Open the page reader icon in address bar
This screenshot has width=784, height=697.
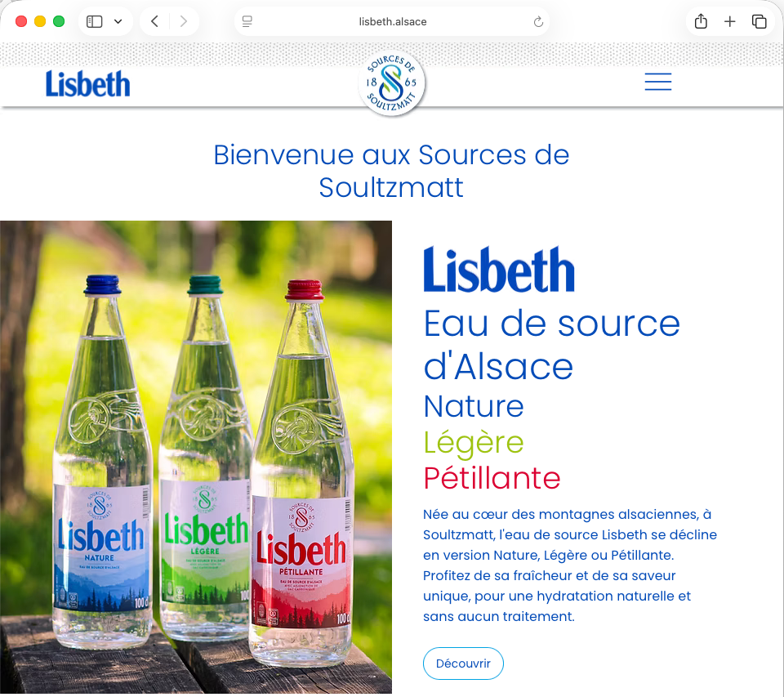247,21
